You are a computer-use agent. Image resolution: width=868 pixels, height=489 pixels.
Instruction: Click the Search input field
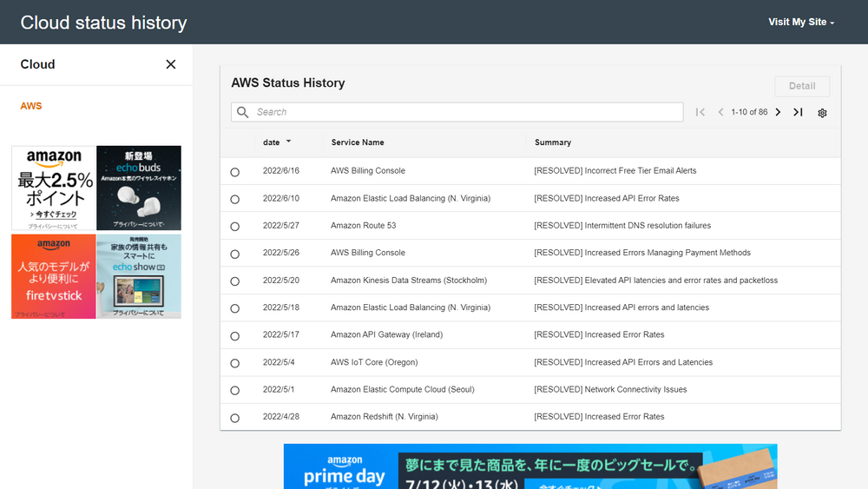point(464,112)
